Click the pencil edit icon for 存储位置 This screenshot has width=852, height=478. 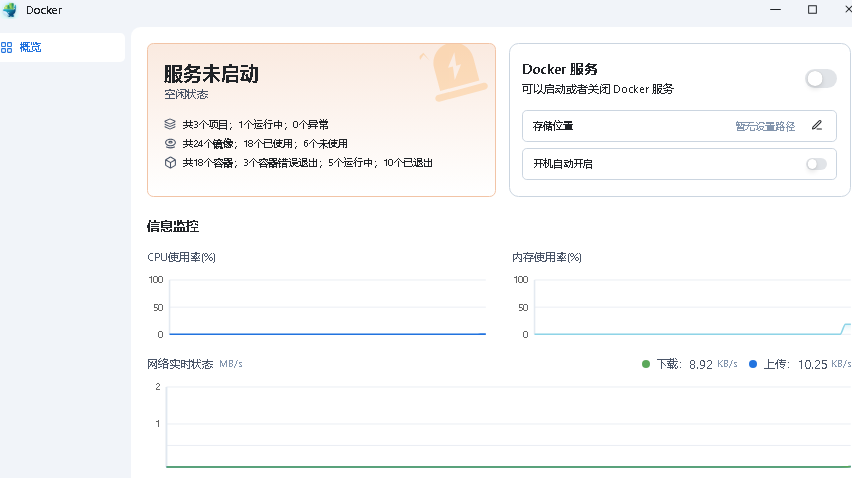(x=817, y=126)
